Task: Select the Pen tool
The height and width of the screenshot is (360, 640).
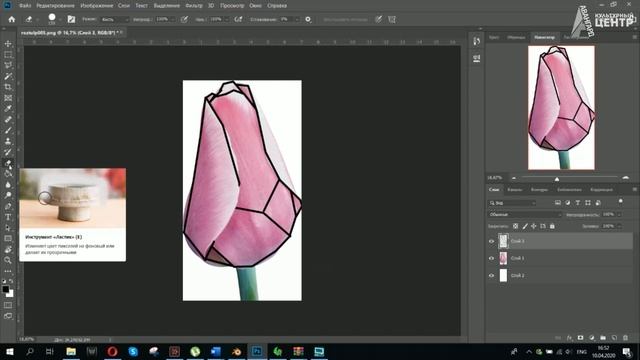Action: click(x=8, y=206)
